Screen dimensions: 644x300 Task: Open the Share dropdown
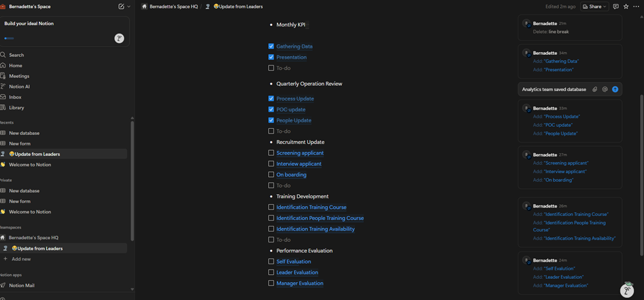pos(594,7)
